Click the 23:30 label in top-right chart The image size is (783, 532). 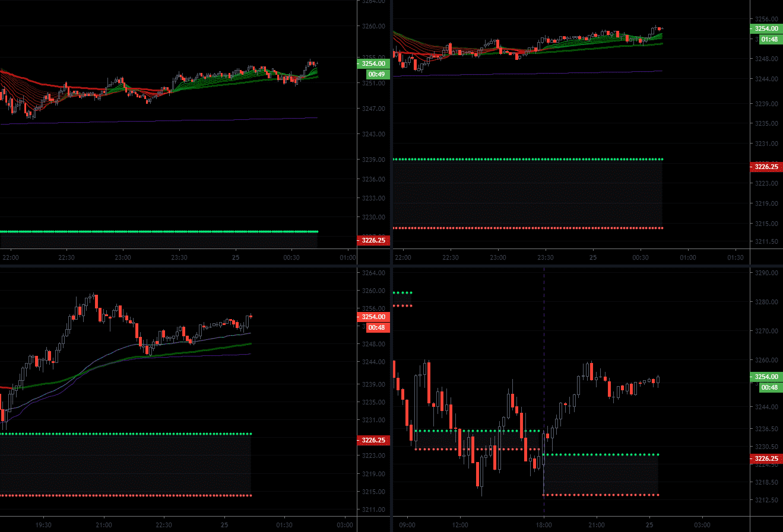[546, 257]
